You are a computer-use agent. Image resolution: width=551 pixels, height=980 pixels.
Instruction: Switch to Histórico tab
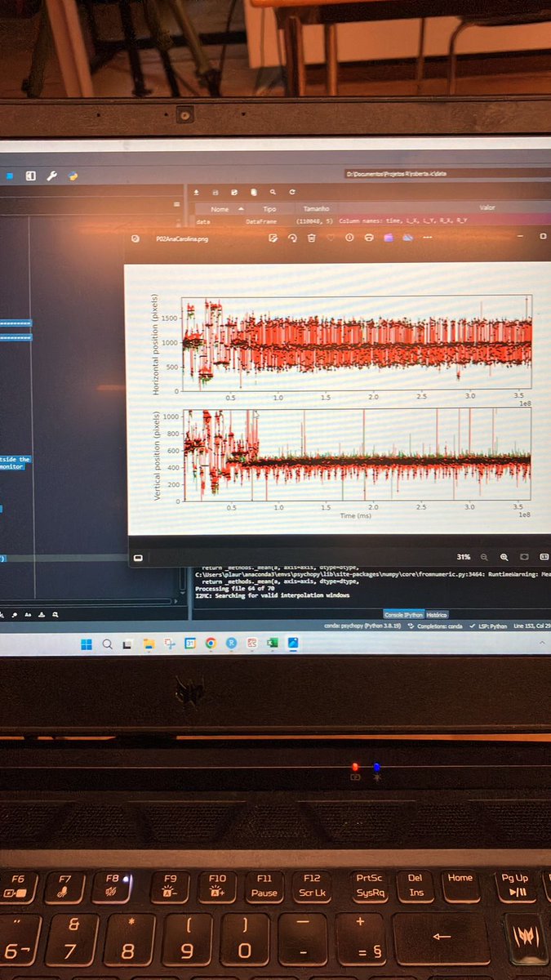coord(437,614)
